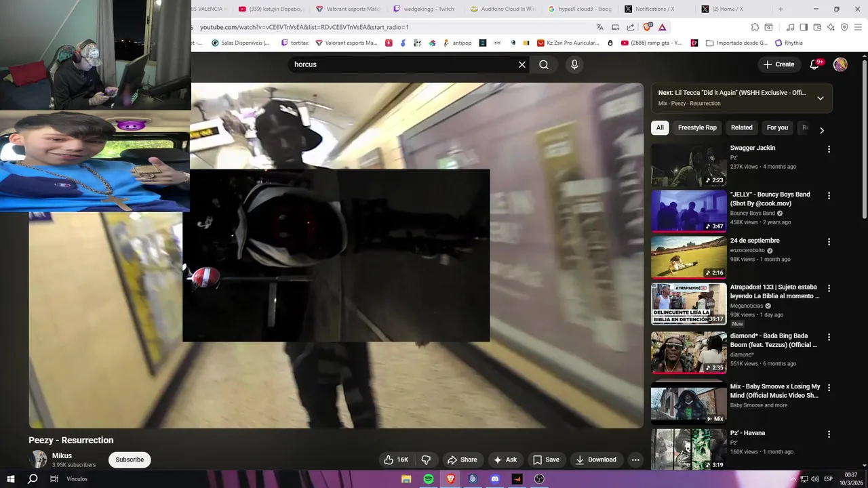Open the YouTube account avatar menu
Screen dimensions: 868x488
(x=840, y=64)
